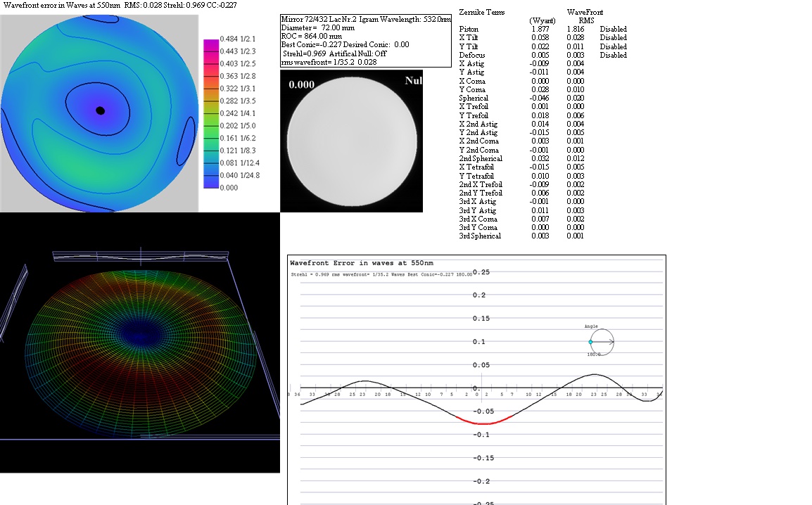The image size is (812, 505).
Task: Click Disabled status next to X Tilt
Action: [x=613, y=38]
